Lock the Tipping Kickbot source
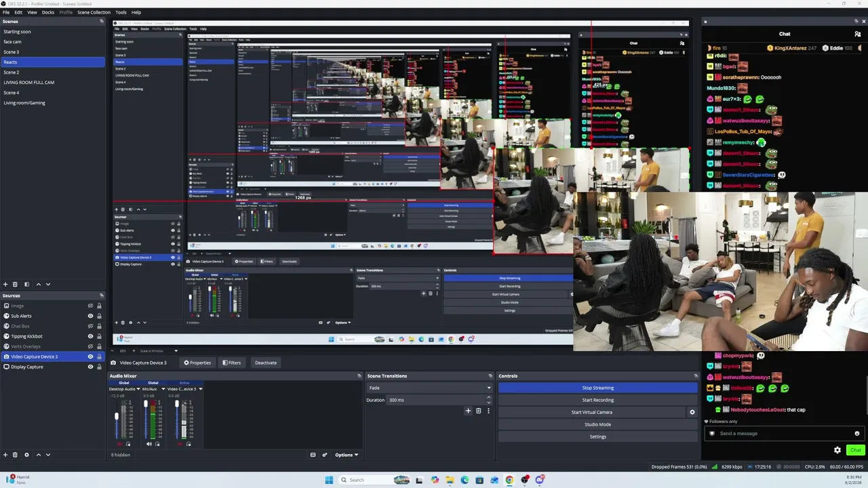This screenshot has width=868, height=488. pyautogui.click(x=99, y=336)
